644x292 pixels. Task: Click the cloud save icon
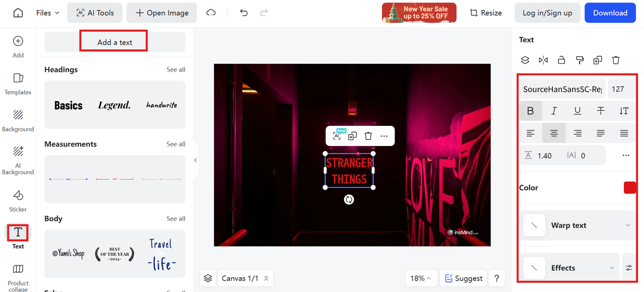[211, 13]
